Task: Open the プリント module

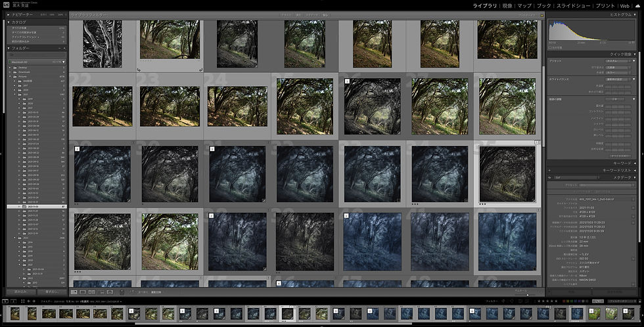Action: click(x=605, y=6)
